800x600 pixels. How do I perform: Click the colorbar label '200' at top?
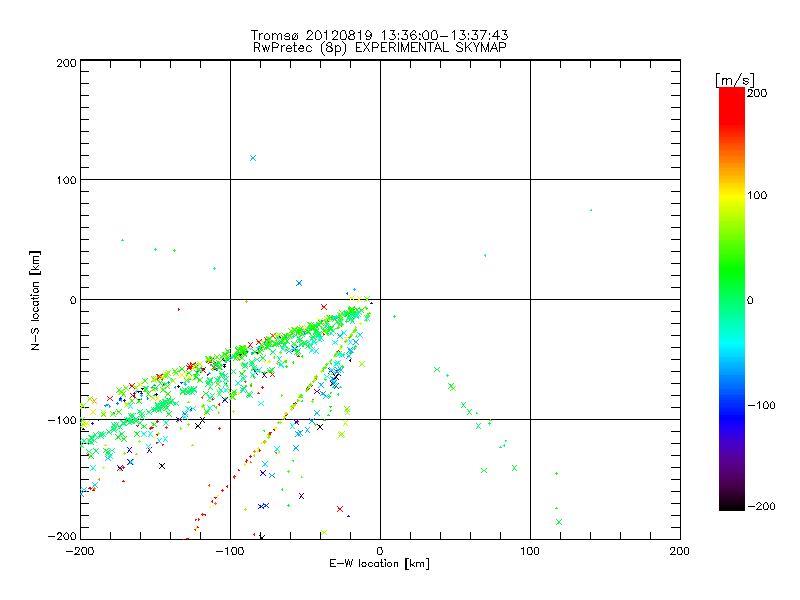pyautogui.click(x=757, y=93)
